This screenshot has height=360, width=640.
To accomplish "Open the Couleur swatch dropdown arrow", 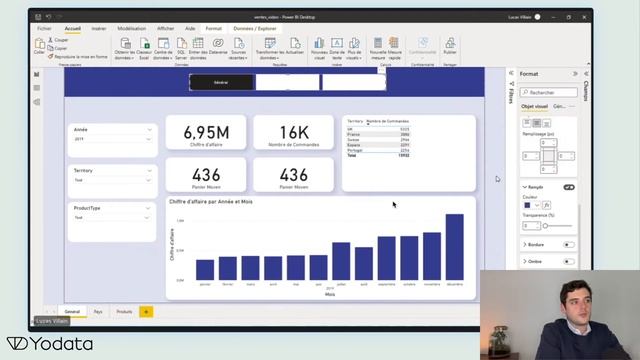I will tap(537, 205).
